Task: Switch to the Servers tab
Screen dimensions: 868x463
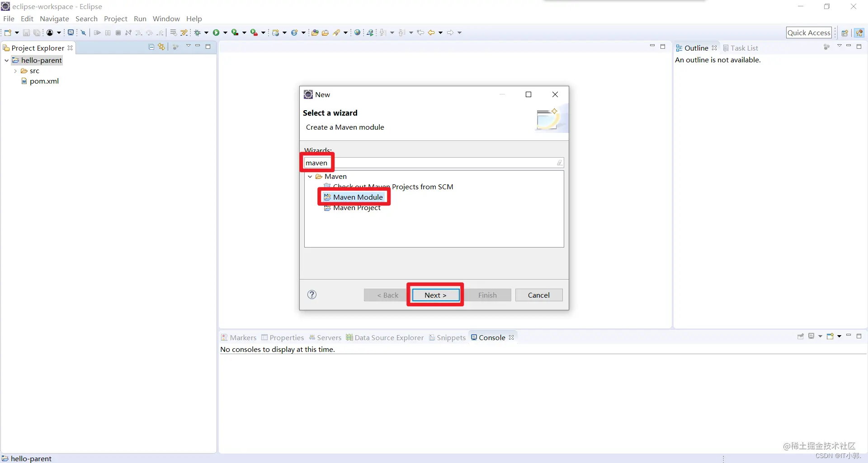Action: pos(325,337)
